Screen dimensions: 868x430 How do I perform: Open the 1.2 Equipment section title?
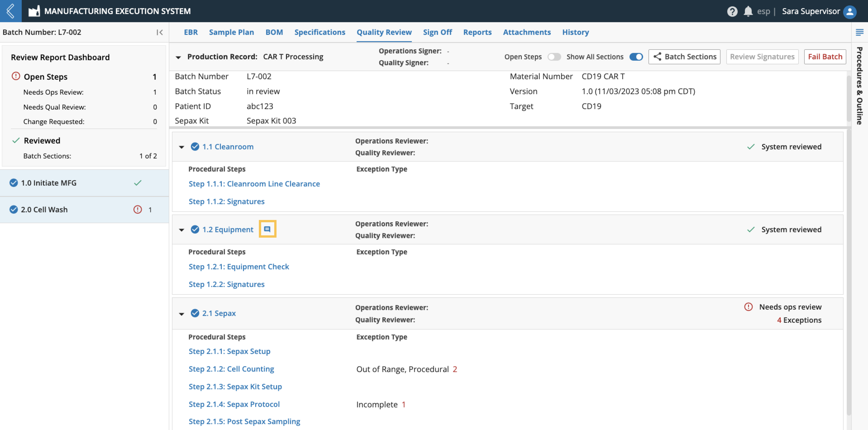227,229
